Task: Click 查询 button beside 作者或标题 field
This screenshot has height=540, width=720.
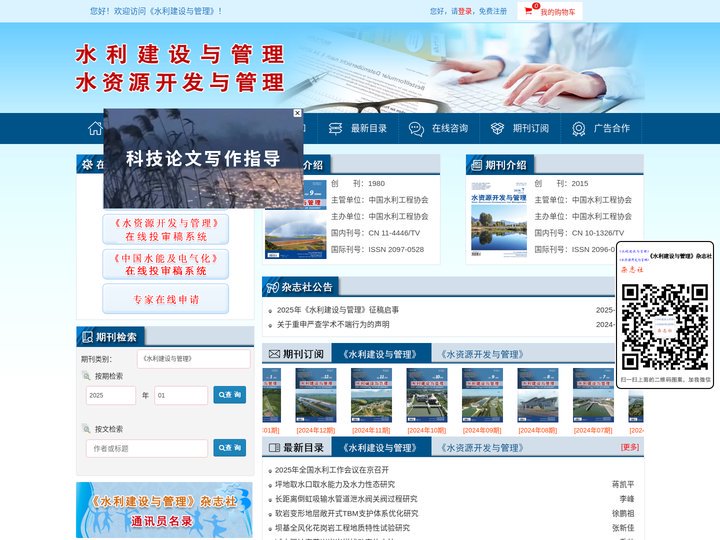Action: click(230, 448)
